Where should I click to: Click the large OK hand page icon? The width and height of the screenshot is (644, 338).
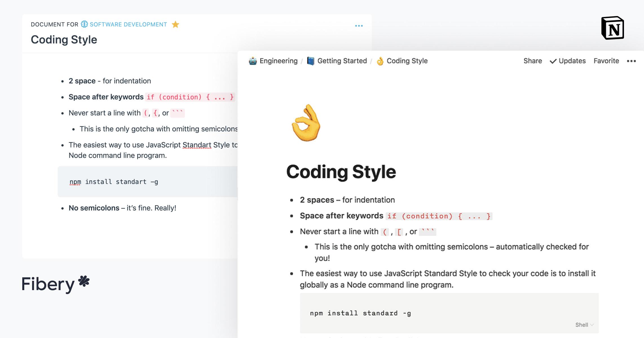click(306, 123)
